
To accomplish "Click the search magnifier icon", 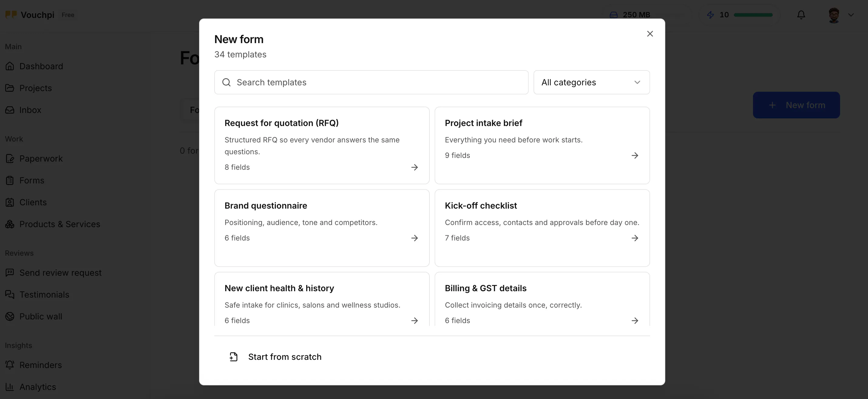I will tap(226, 82).
